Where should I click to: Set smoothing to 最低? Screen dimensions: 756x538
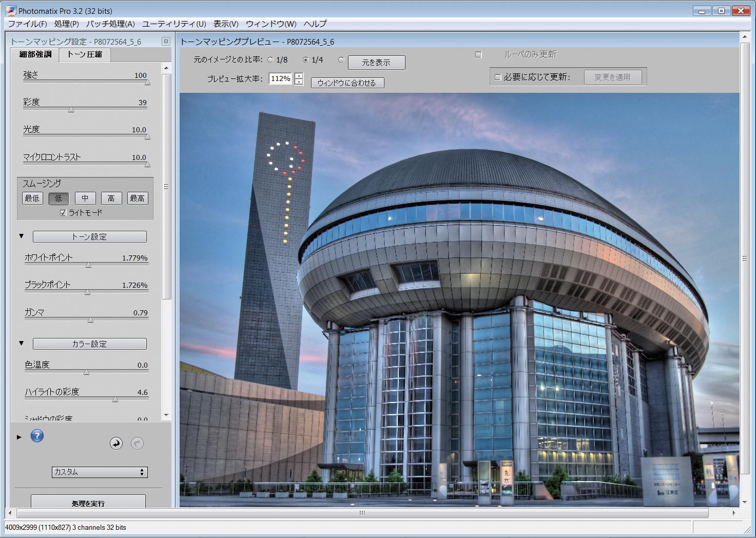pos(32,198)
